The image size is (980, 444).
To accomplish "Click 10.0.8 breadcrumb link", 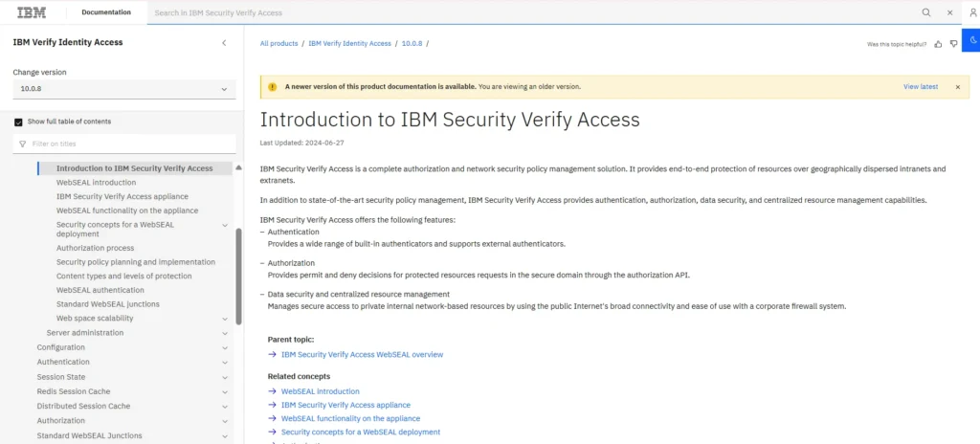I will click(x=412, y=44).
